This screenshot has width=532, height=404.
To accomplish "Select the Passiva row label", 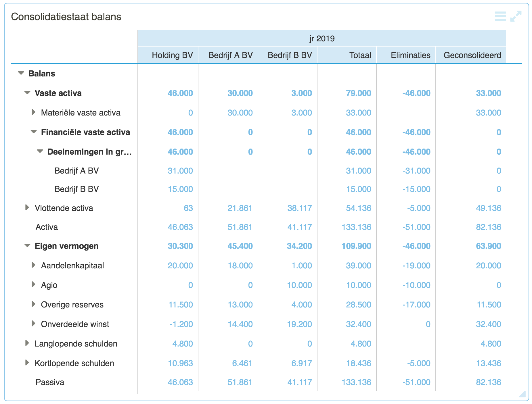I will click(50, 382).
